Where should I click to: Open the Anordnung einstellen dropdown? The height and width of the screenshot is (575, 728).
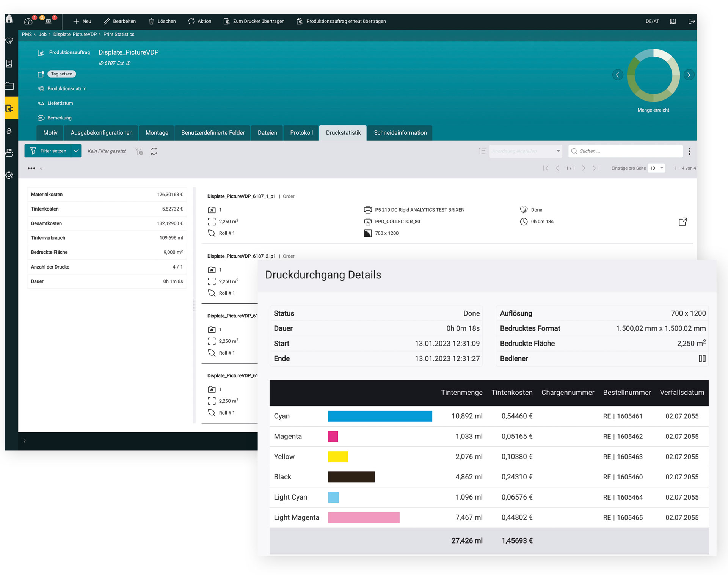tap(525, 151)
